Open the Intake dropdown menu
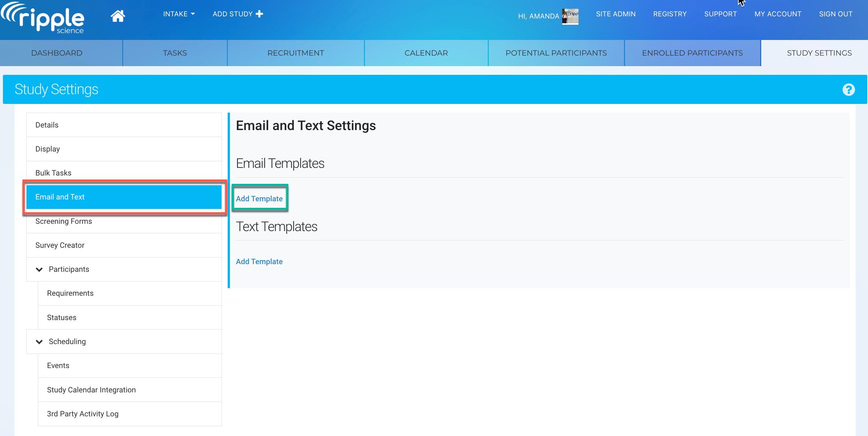The image size is (868, 436). click(179, 14)
